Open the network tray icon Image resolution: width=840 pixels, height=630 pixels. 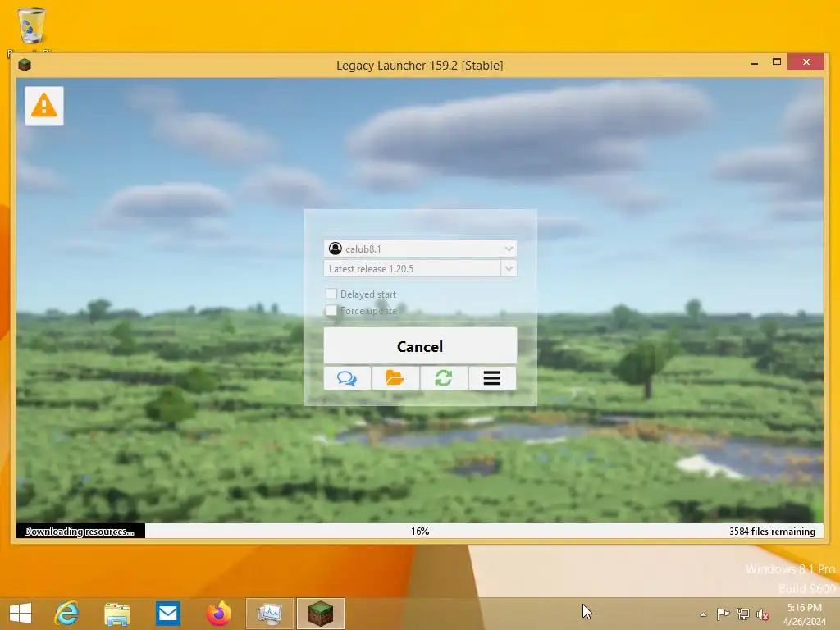point(743,614)
